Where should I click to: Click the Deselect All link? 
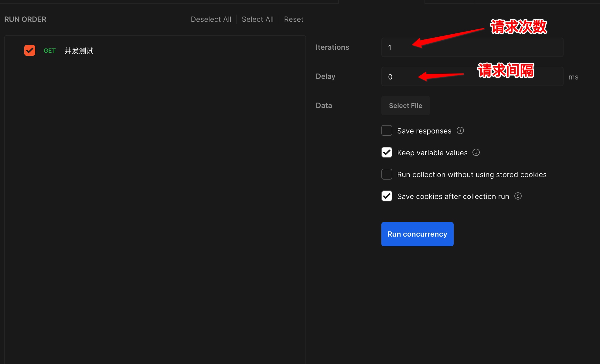pos(211,19)
